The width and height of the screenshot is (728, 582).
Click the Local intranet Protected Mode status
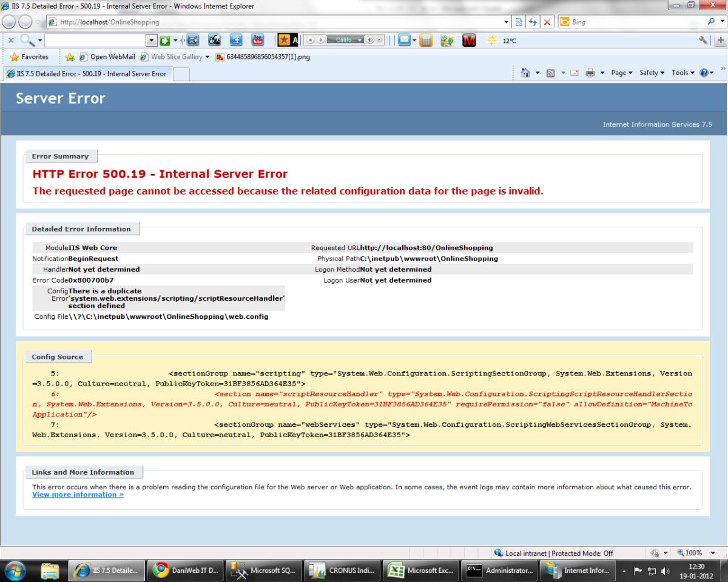[553, 553]
